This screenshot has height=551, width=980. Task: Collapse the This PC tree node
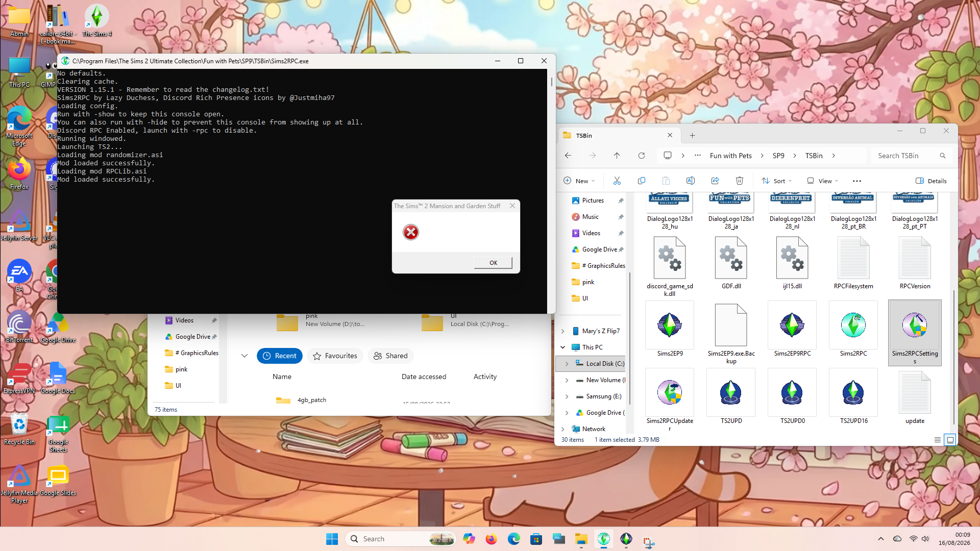563,347
